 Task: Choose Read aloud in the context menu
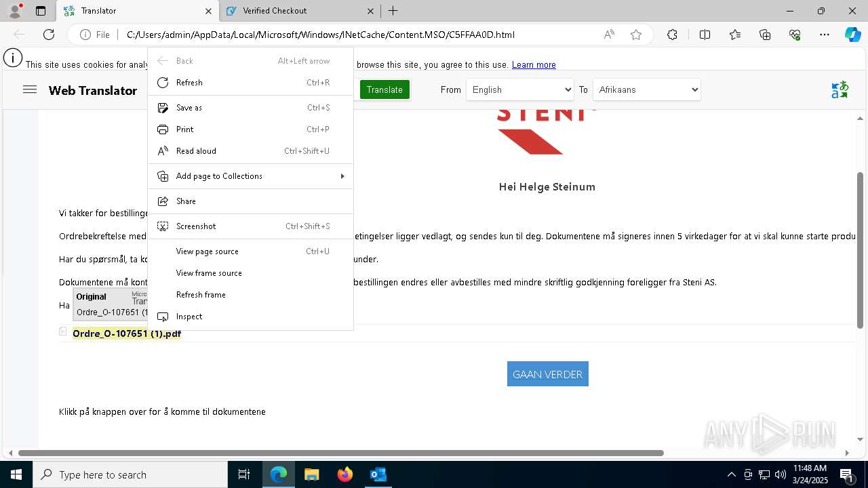tap(250, 151)
